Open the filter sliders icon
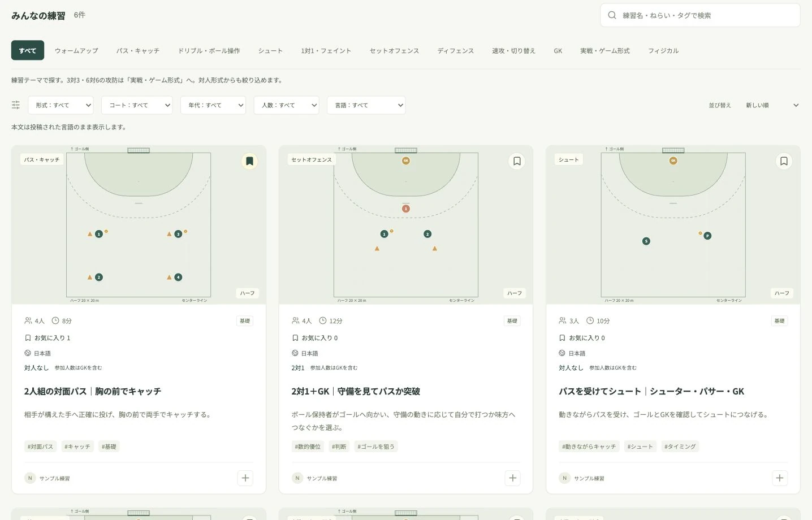 click(16, 105)
